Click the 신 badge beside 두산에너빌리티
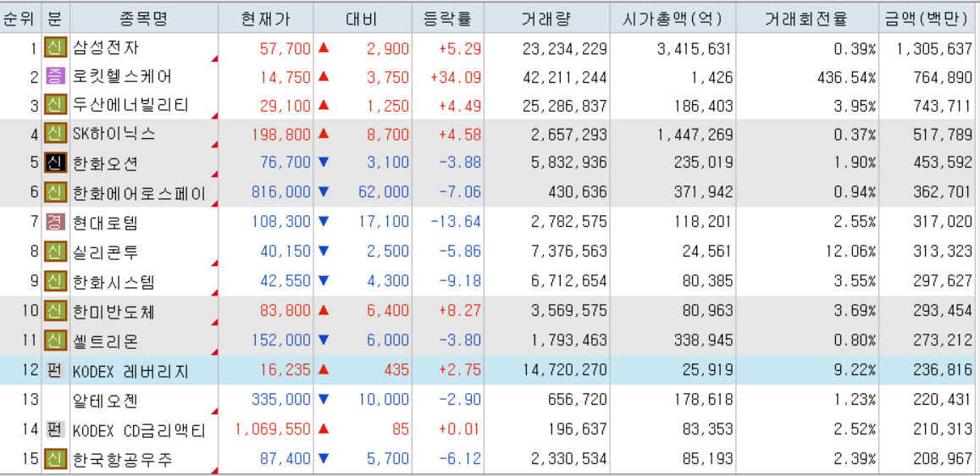The width and height of the screenshot is (980, 476). pyautogui.click(x=56, y=105)
